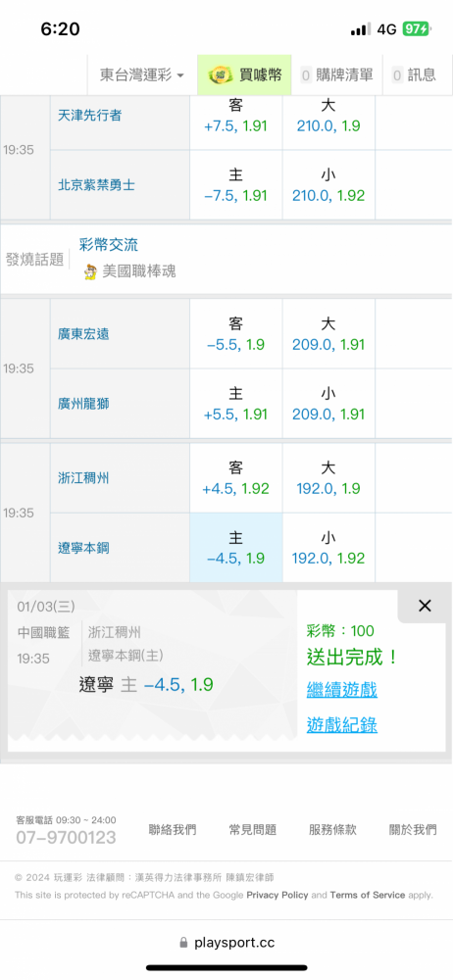Open the 彩幣交流 topic link
Viewport: 453px width, 980px height.
109,244
